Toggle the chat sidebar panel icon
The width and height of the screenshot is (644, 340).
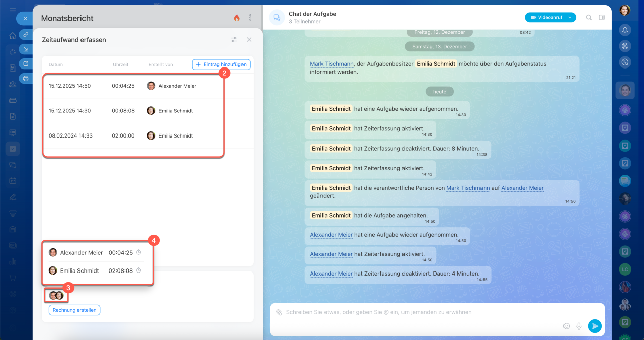click(x=602, y=17)
